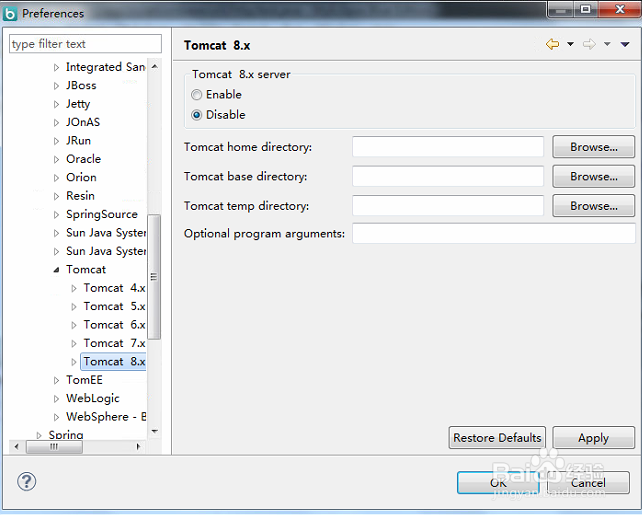Screen dimensions: 642x515
Task: Select Resin in the tree
Action: coord(80,196)
